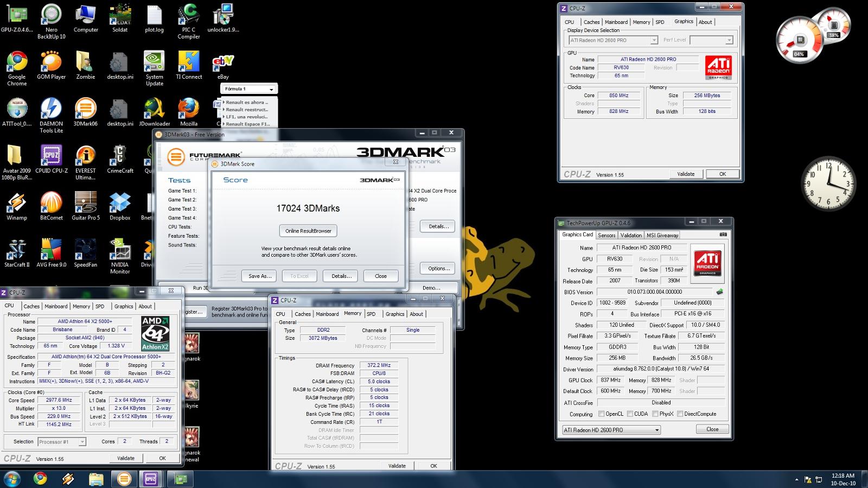The image size is (868, 488).
Task: Expand Processor #1 selection dropdown
Action: [82, 442]
